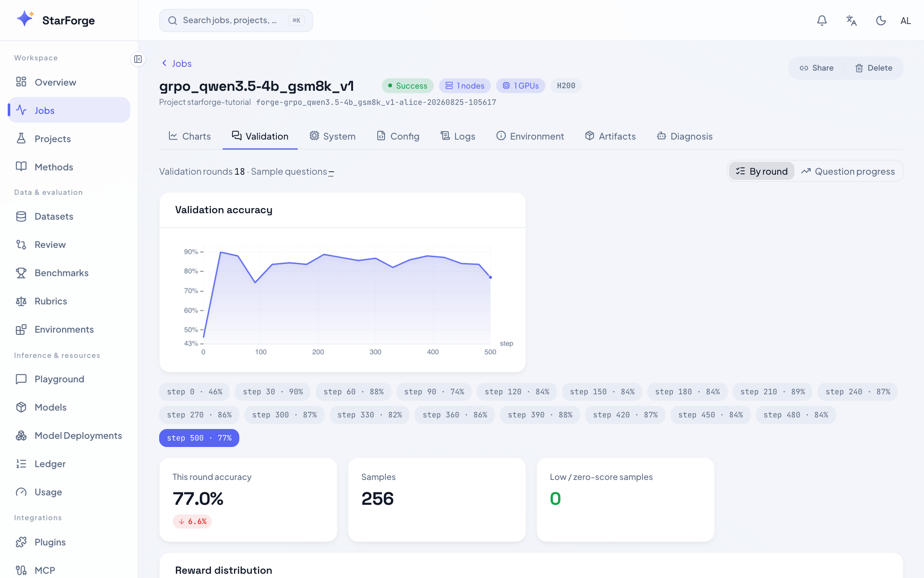Open Models in the sidebar
The image size is (924, 578).
[x=69, y=407]
